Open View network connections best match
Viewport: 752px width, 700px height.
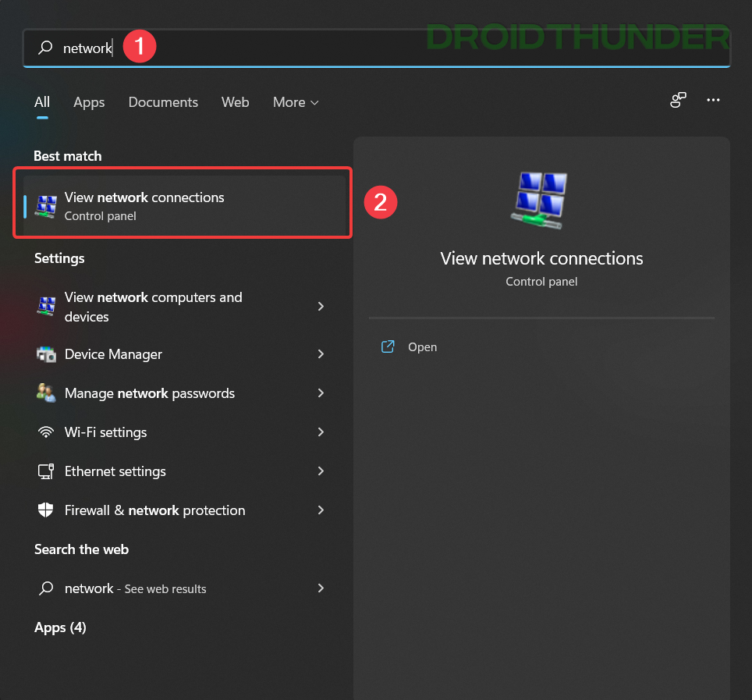(x=185, y=206)
